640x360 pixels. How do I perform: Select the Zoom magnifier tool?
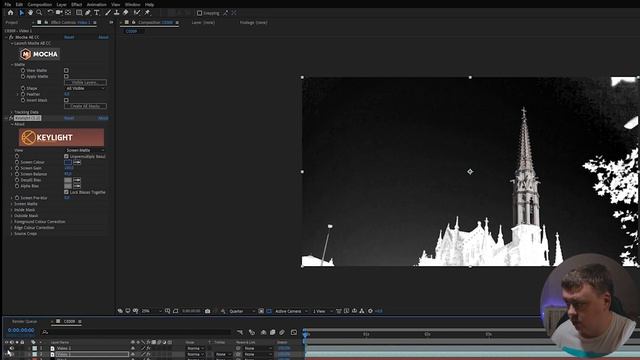(39, 13)
